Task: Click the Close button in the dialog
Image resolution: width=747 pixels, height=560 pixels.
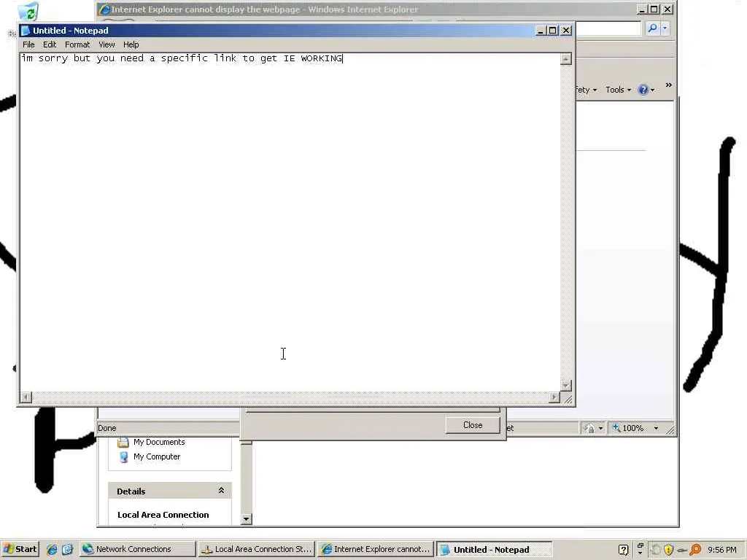Action: pos(473,425)
